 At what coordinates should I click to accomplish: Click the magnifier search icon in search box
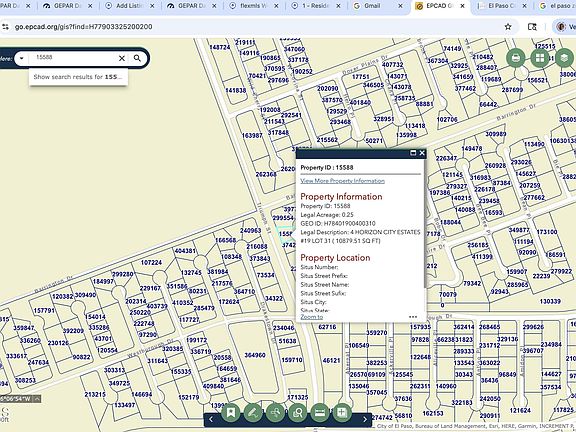click(137, 58)
